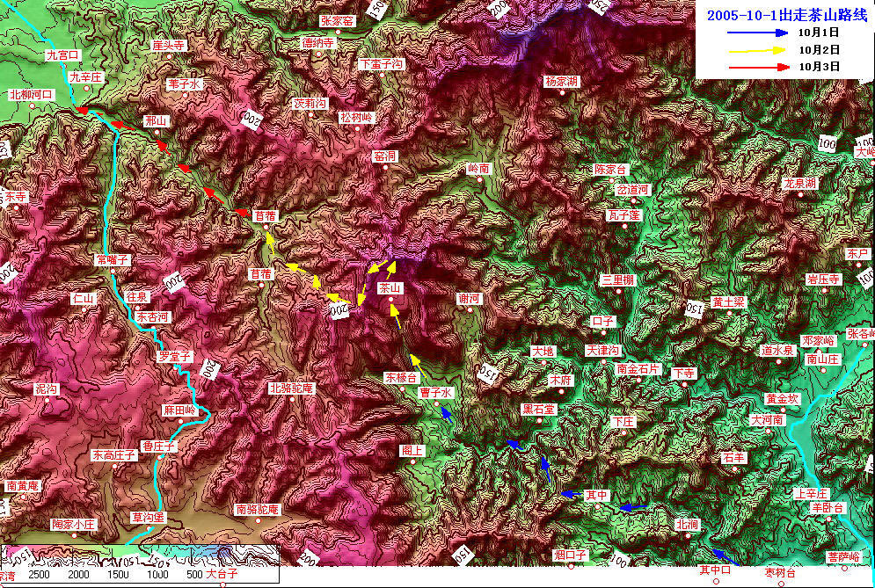
Task: Click the red arrow left of upper 苜蓿
Action: (241, 212)
